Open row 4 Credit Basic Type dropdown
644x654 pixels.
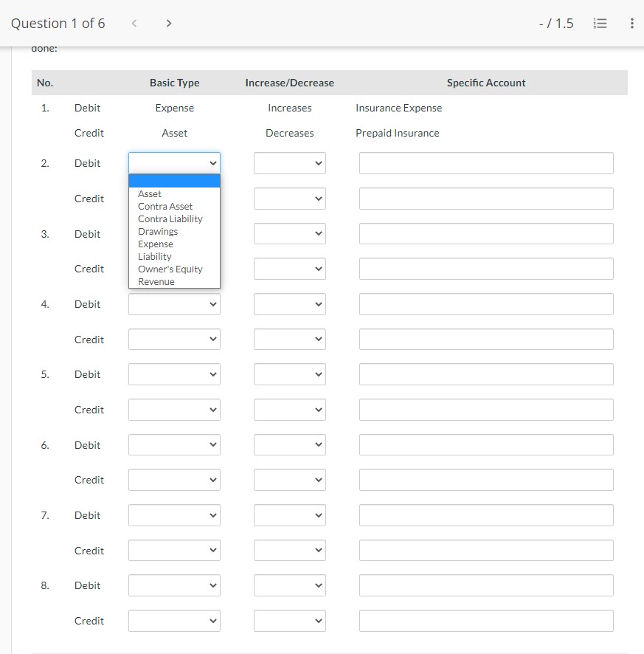(174, 339)
